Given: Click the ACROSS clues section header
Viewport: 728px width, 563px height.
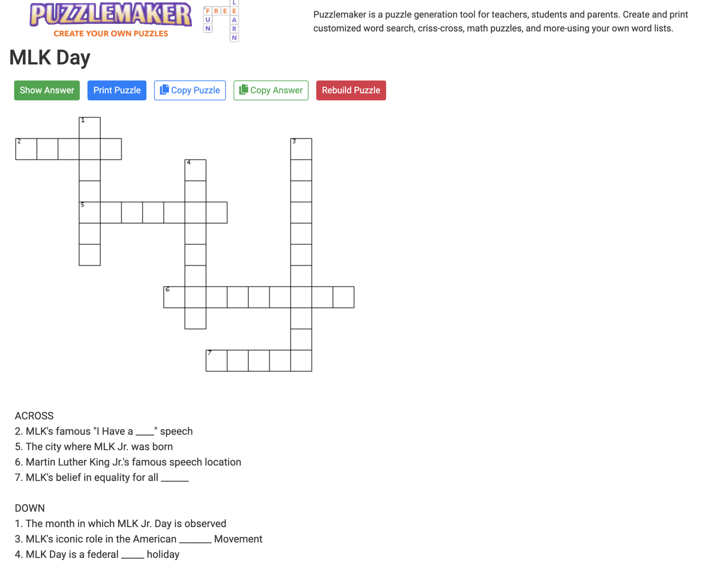Looking at the screenshot, I should tap(34, 416).
